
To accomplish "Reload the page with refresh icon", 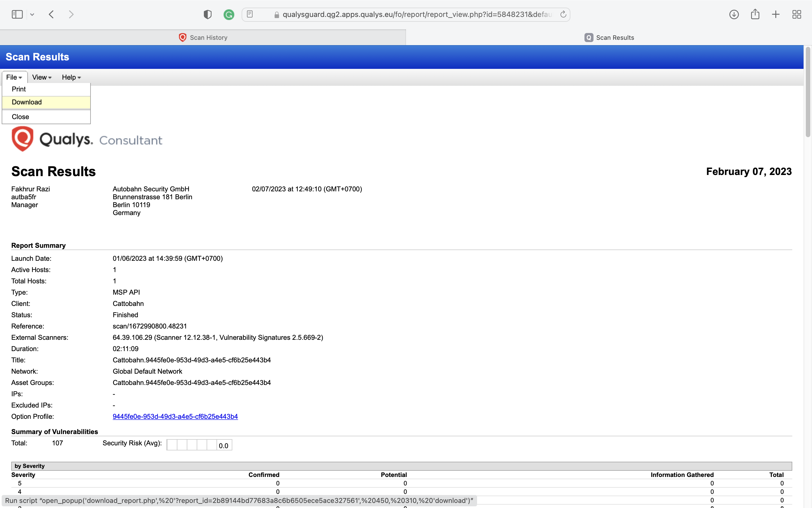I will 563,14.
